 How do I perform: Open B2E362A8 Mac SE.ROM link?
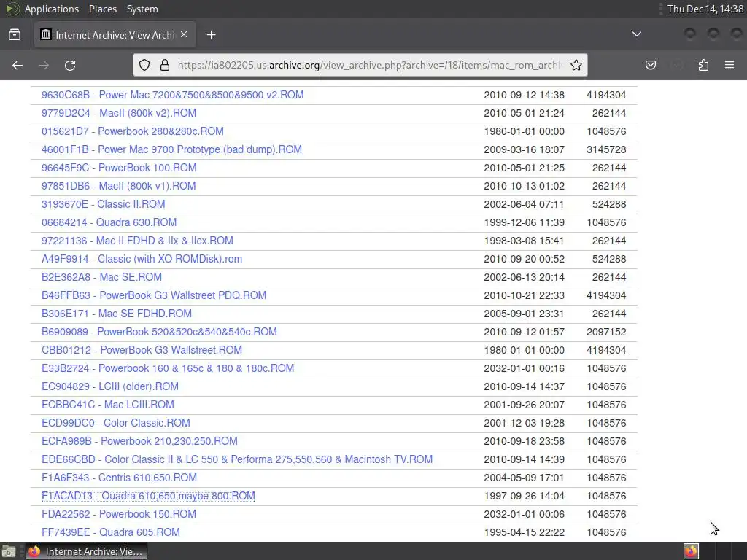click(x=101, y=277)
